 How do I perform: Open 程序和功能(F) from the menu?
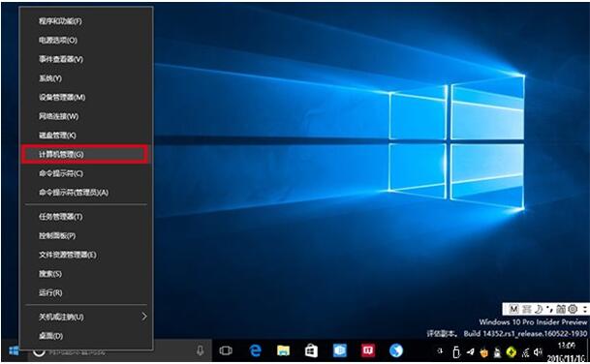[x=86, y=21]
